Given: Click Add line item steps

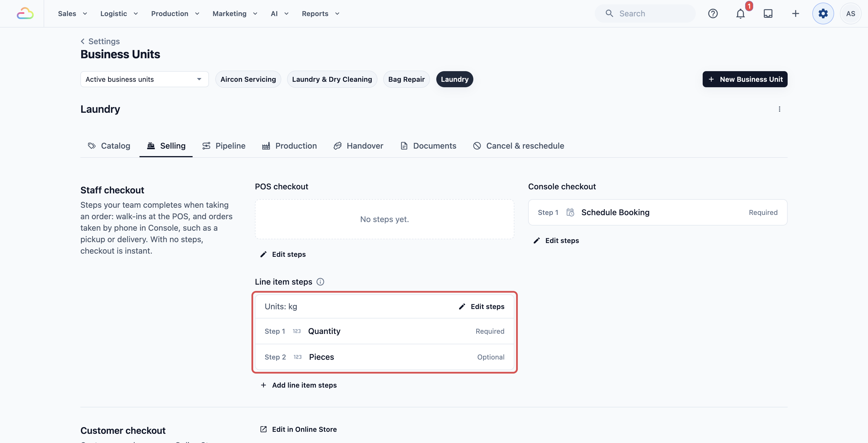Looking at the screenshot, I should pos(299,385).
